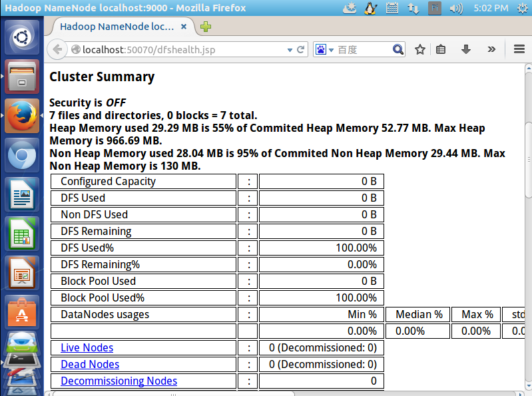Click the Configured Capacity cell
Viewport: 532px width, 396px height.
(143, 182)
